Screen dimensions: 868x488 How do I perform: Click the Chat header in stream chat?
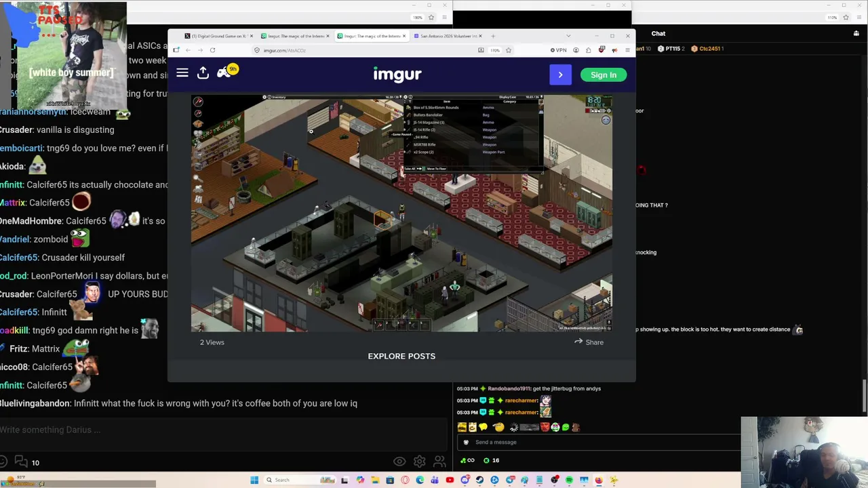click(658, 33)
